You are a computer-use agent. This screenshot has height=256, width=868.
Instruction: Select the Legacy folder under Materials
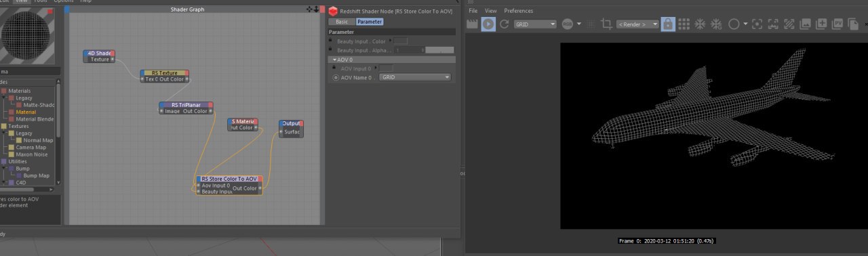pos(24,98)
